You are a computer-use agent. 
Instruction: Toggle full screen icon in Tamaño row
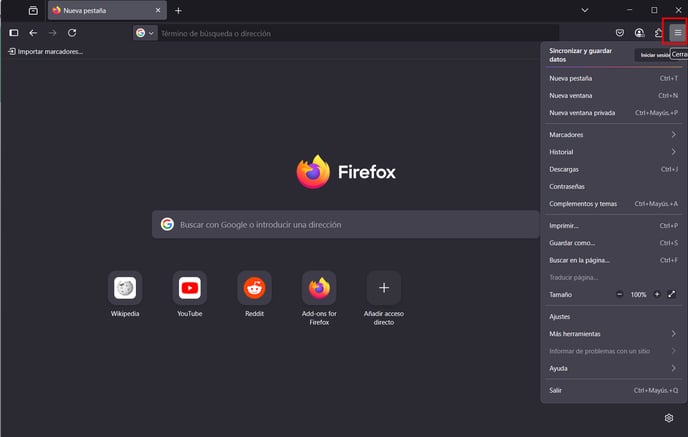click(x=672, y=294)
